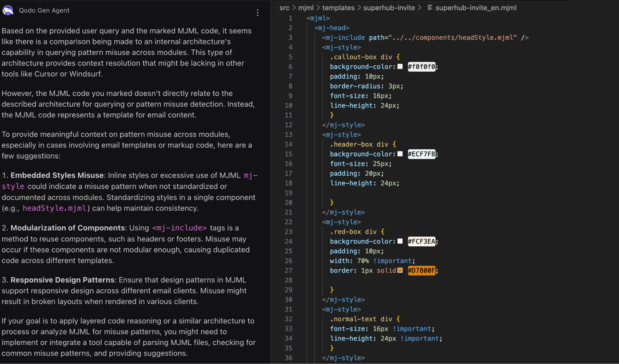Select the mjml breadcrumb segment

(x=306, y=8)
